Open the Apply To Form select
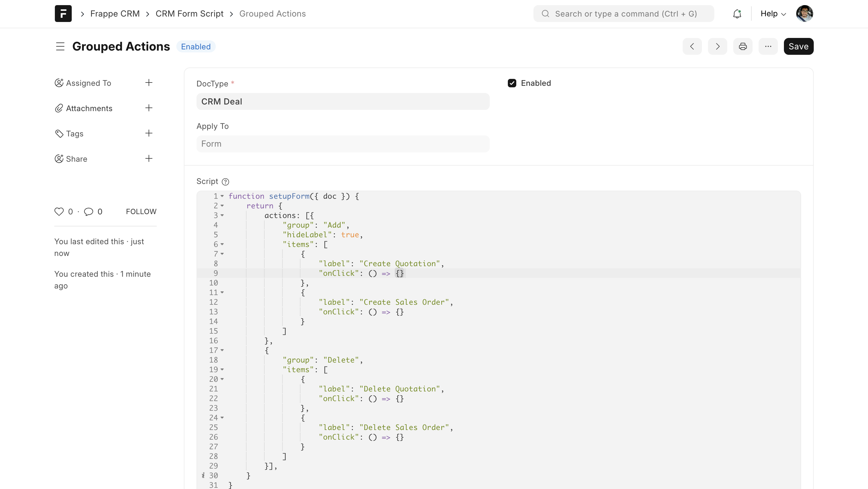 tap(343, 144)
